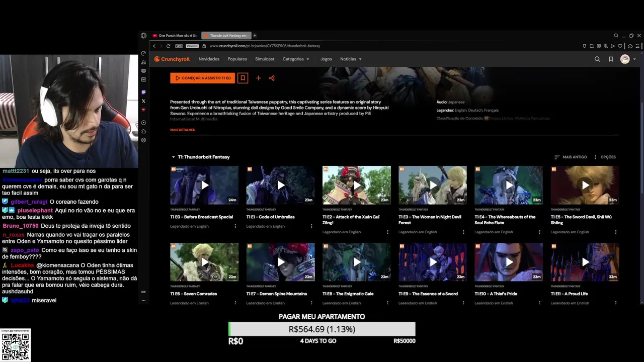The height and width of the screenshot is (362, 644).
Task: Play episode E0 Before Broadcast Special thumbnail
Action: tap(204, 185)
